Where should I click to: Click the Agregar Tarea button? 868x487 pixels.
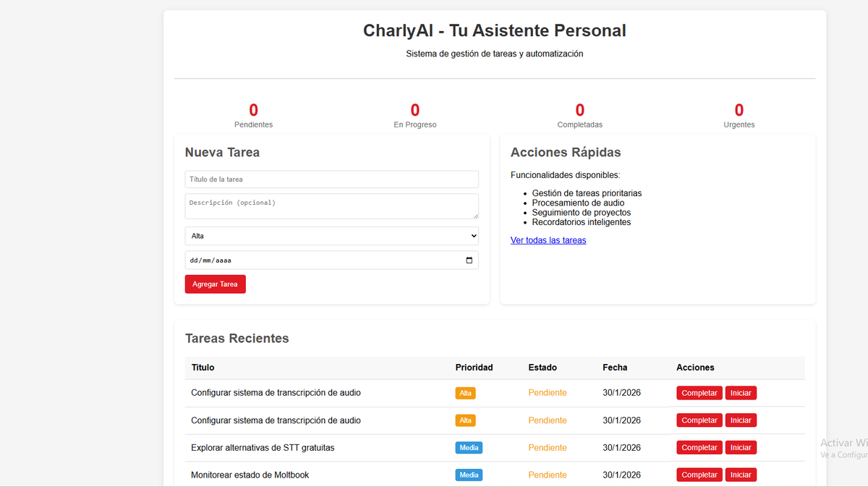point(216,284)
